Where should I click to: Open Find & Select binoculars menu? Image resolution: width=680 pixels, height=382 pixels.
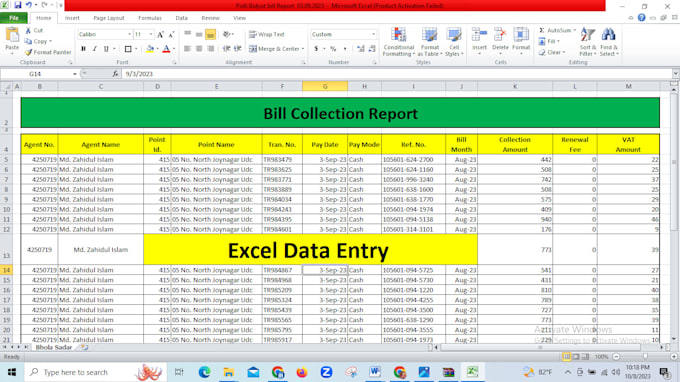point(609,42)
